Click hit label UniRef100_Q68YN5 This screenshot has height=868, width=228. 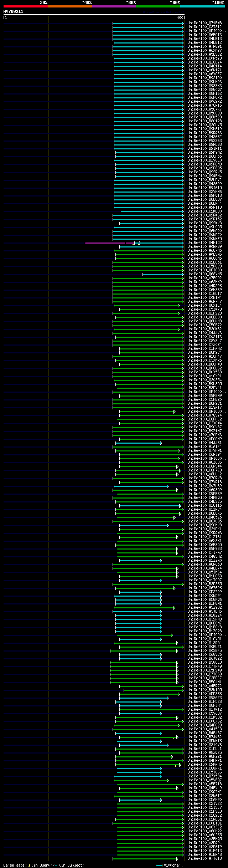[204, 274]
